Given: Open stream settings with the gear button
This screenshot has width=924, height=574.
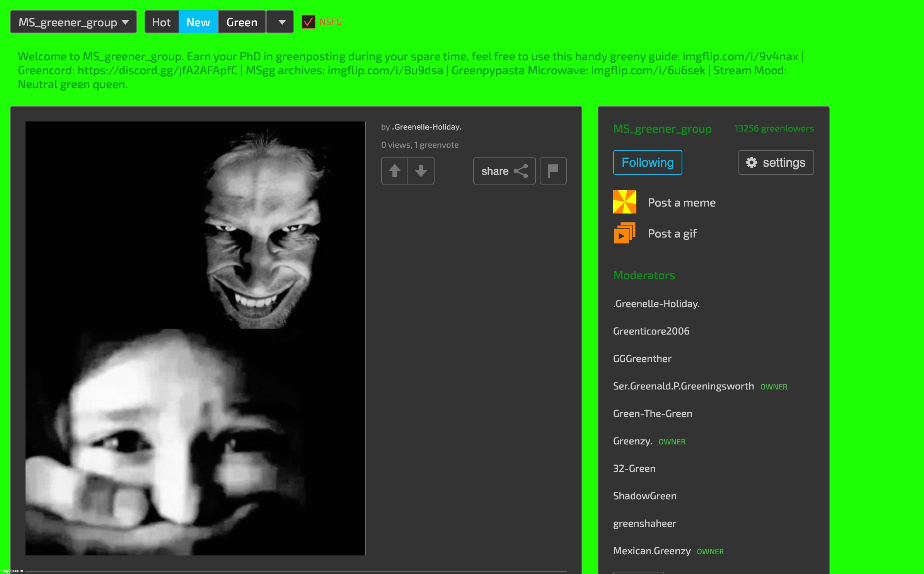Looking at the screenshot, I should [776, 162].
